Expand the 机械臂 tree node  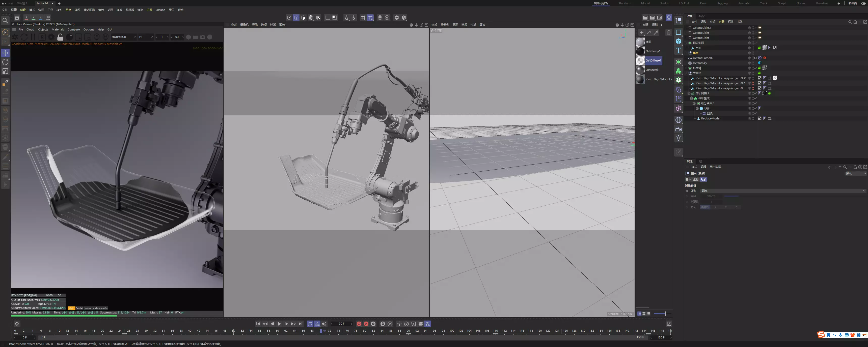(x=686, y=68)
